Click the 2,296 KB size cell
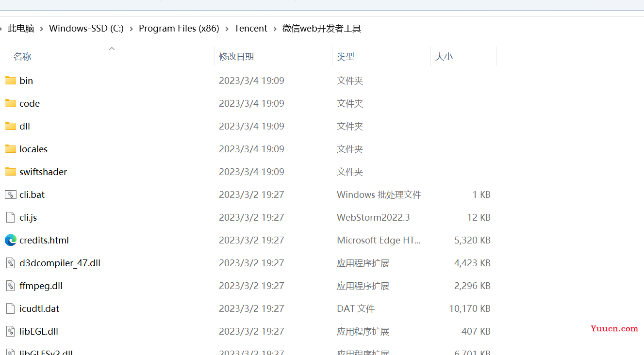The image size is (644, 355). click(x=472, y=286)
